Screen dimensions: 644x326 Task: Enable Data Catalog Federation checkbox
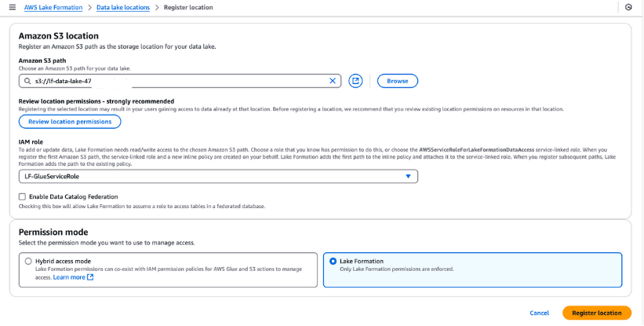(x=22, y=197)
